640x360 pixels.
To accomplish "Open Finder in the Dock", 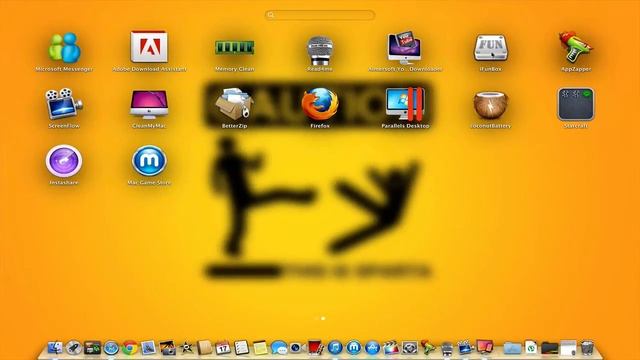I will click(x=55, y=348).
